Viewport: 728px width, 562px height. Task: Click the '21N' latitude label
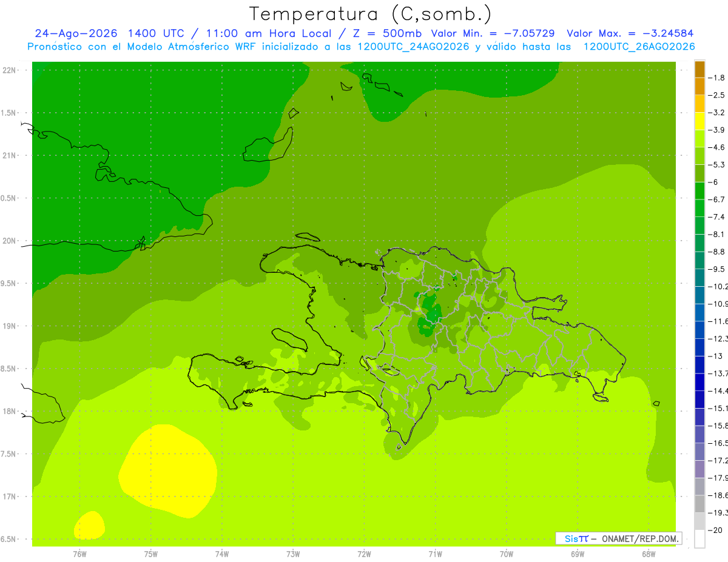tap(10, 155)
